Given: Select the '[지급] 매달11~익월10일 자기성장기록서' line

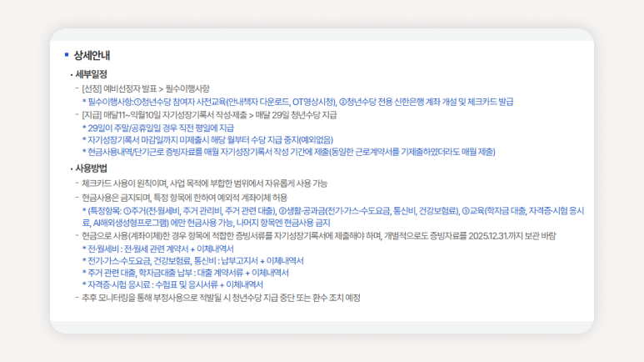Looking at the screenshot, I should coord(209,115).
